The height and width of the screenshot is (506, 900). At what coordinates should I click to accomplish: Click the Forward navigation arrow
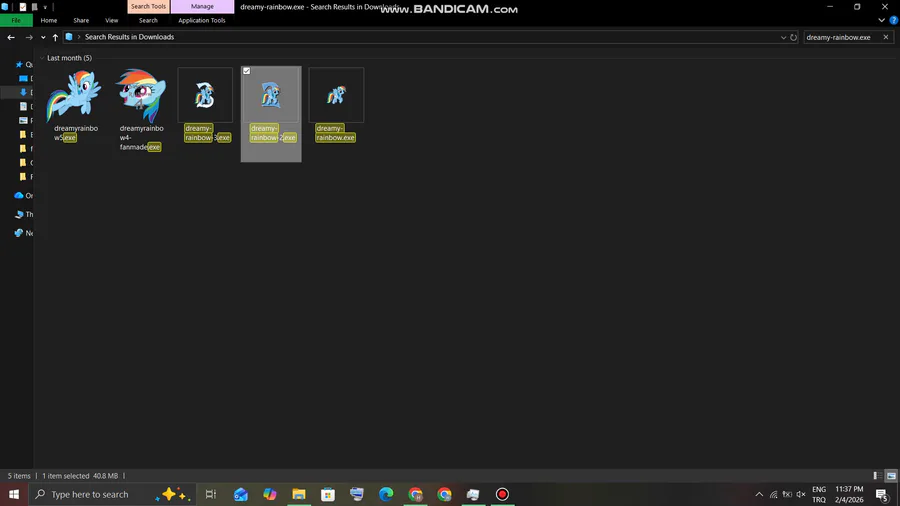[29, 37]
